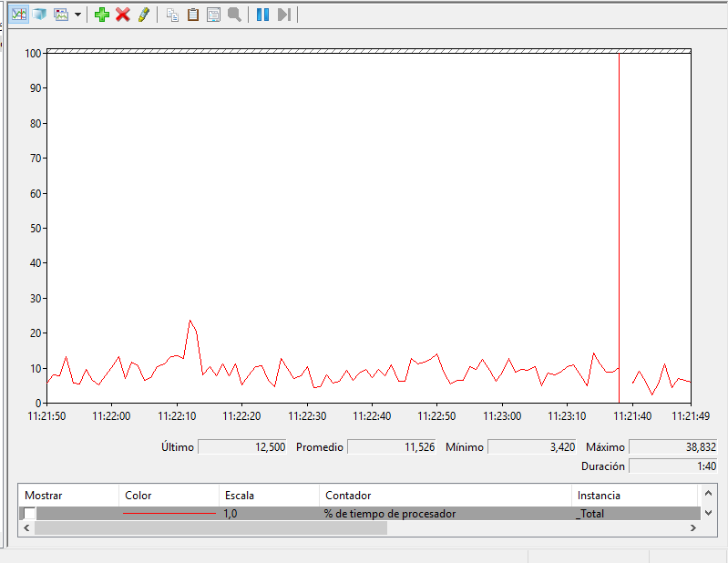Click the 11:23:00 time axis label

502,415
